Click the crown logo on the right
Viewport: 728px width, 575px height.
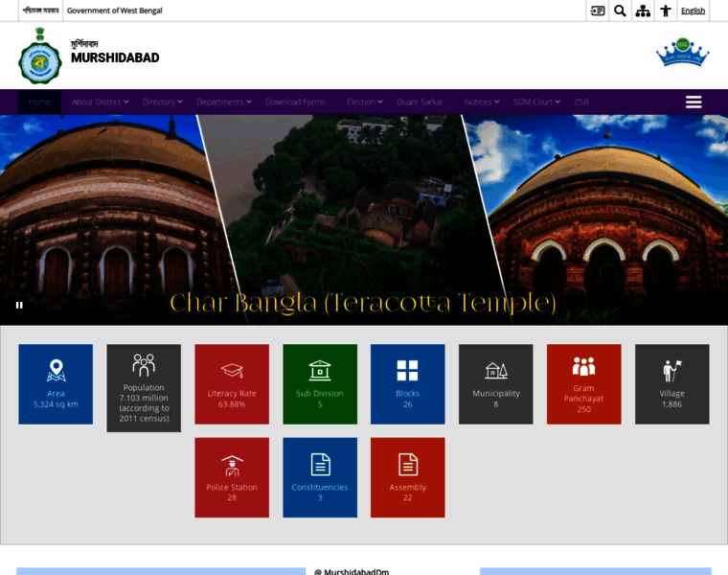pos(682,52)
